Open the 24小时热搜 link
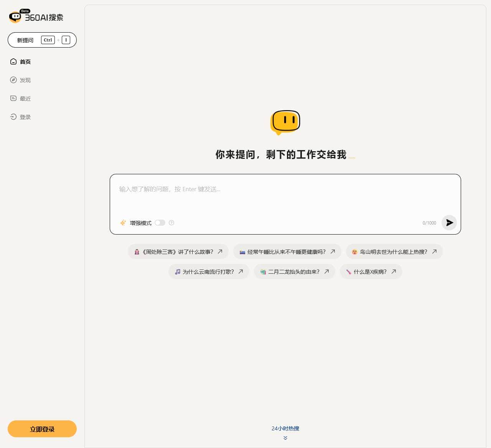491x448 pixels. pyautogui.click(x=285, y=428)
